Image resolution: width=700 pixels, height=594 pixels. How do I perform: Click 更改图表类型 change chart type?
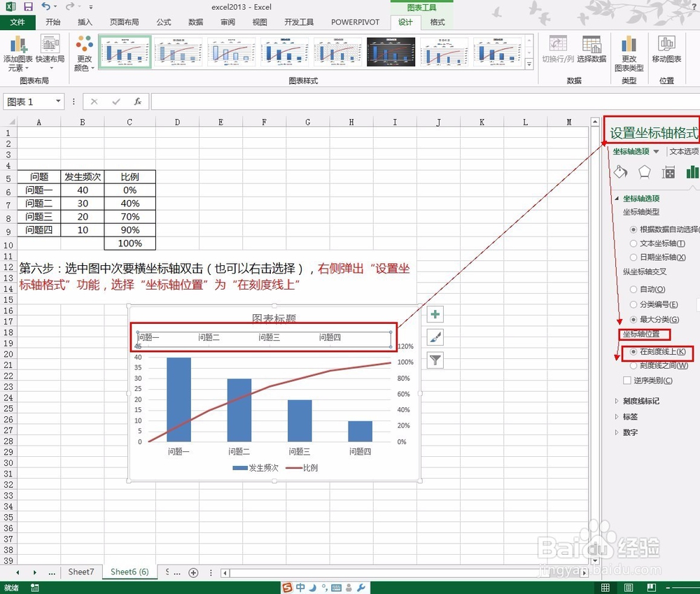point(629,53)
